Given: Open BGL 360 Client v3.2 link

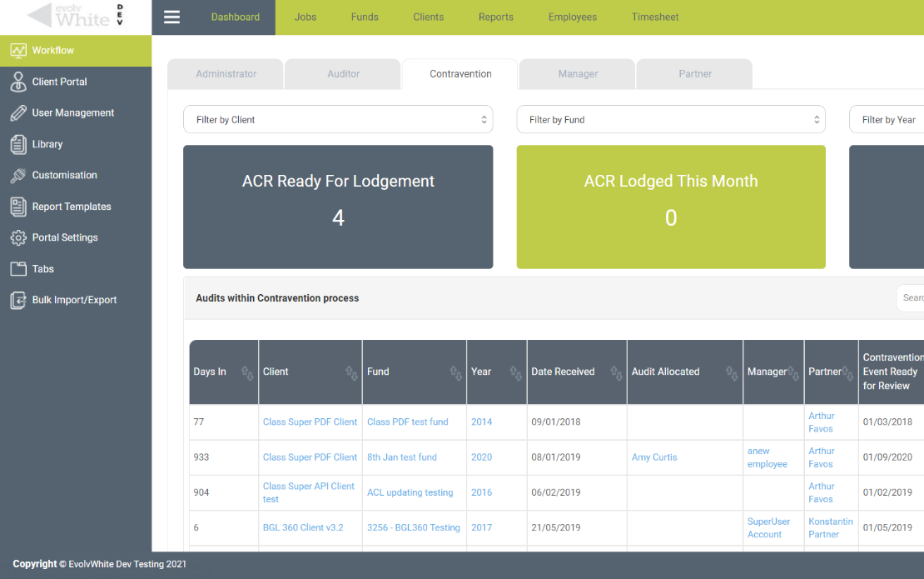Looking at the screenshot, I should point(303,527).
